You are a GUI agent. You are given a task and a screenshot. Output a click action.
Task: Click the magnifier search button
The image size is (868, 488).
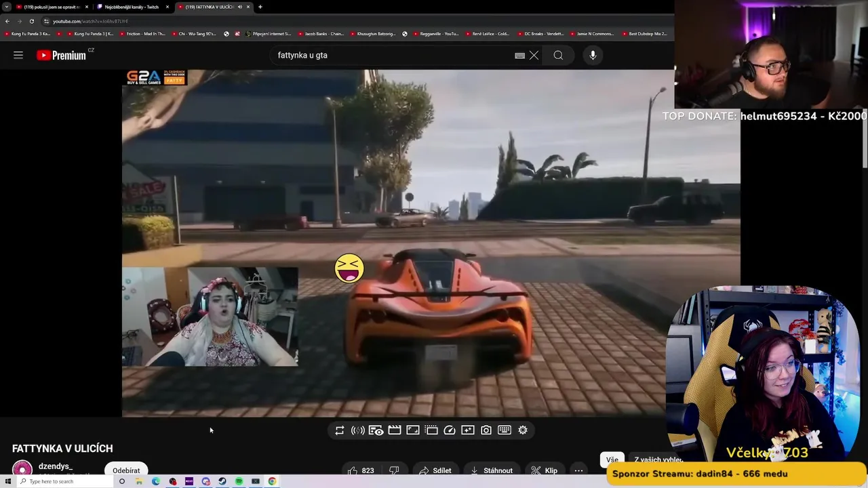click(x=558, y=56)
